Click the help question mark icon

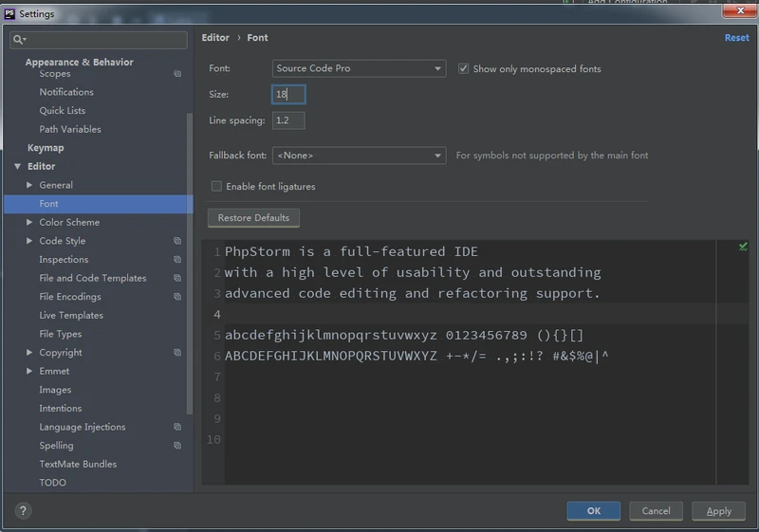pos(24,510)
